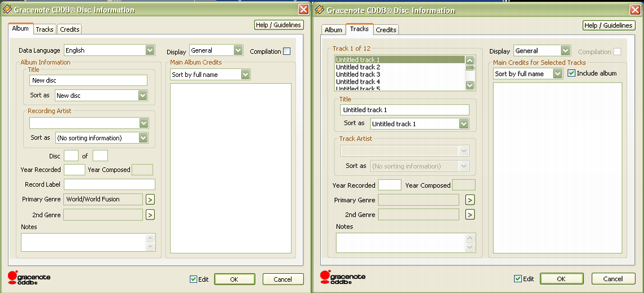This screenshot has width=644, height=293.
Task: Select Tracks tab in Tracks window
Action: pyautogui.click(x=359, y=29)
